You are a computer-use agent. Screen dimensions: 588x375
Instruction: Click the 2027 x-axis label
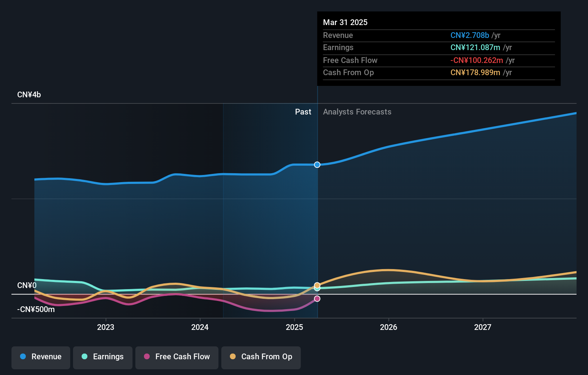click(483, 327)
